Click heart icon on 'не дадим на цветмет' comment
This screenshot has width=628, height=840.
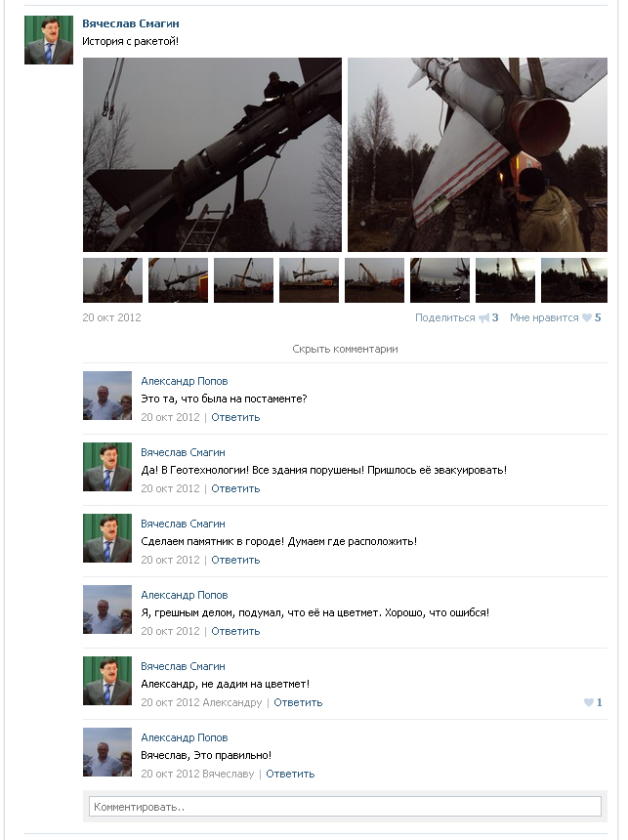(588, 702)
